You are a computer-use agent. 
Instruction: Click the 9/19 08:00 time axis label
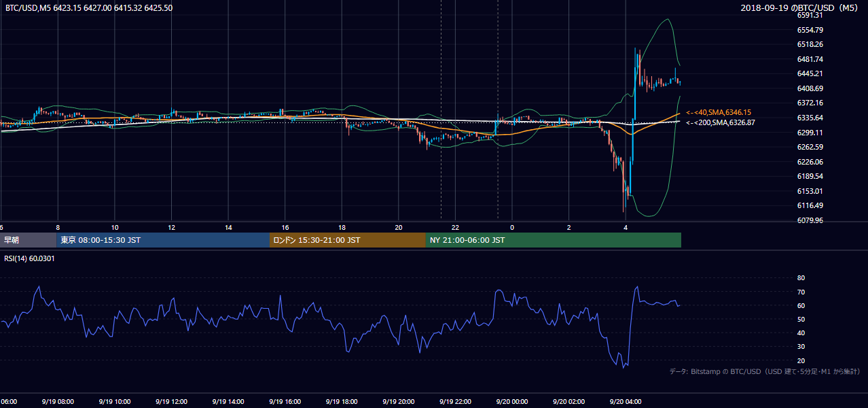click(58, 402)
